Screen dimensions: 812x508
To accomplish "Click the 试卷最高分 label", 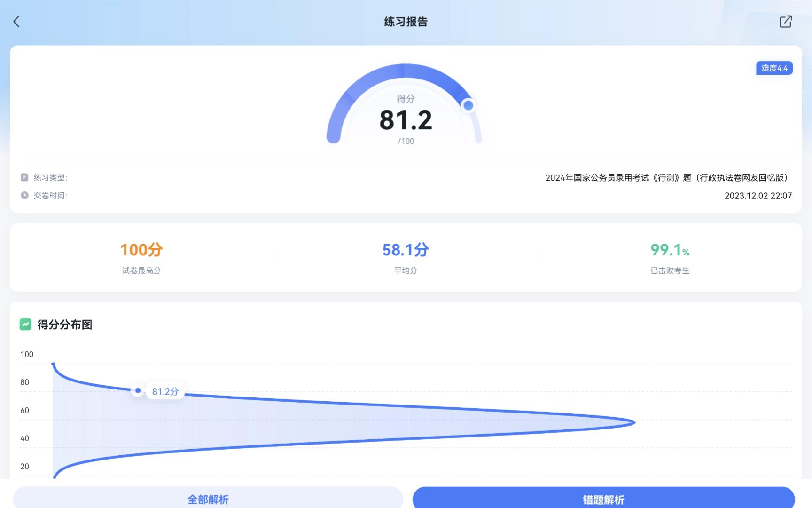I will 141,270.
